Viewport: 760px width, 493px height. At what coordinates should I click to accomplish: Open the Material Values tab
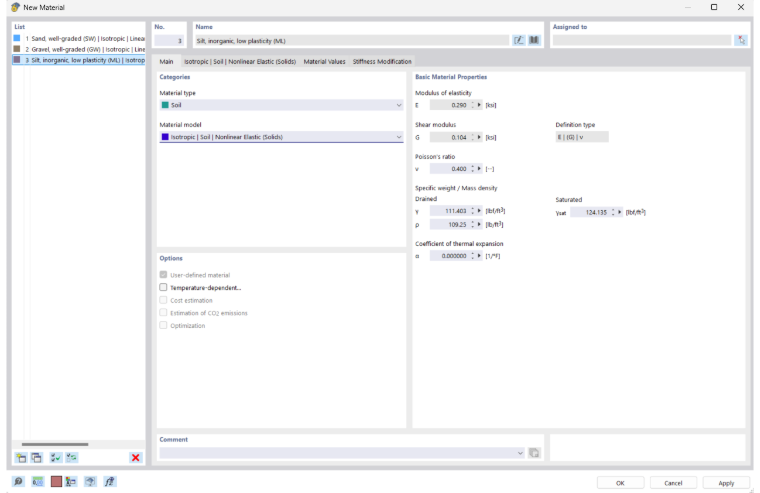[324, 62]
